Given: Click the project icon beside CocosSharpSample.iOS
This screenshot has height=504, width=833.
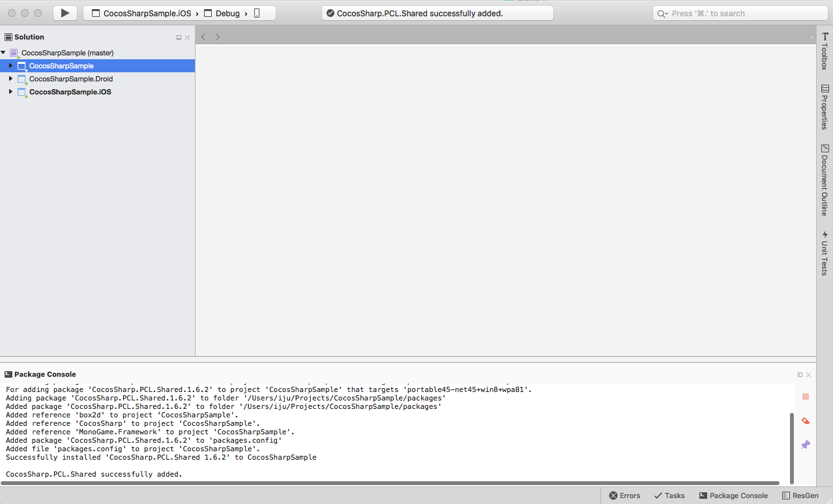Looking at the screenshot, I should coord(22,92).
